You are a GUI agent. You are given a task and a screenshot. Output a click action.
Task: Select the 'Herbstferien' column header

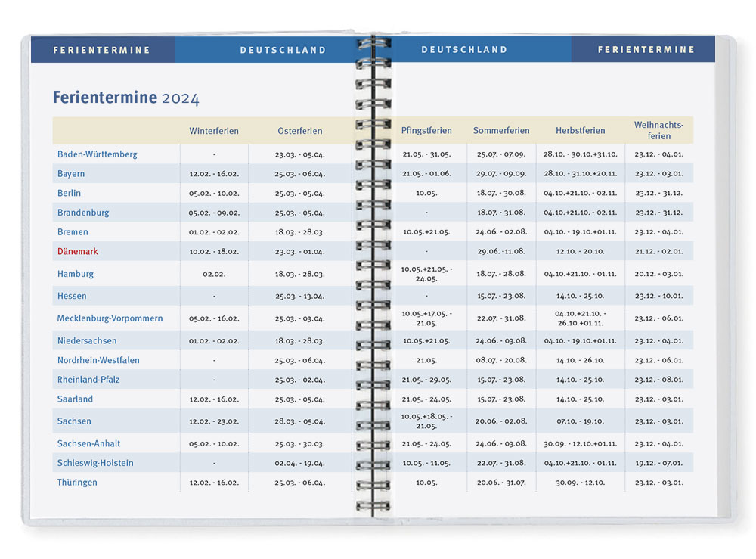point(581,130)
